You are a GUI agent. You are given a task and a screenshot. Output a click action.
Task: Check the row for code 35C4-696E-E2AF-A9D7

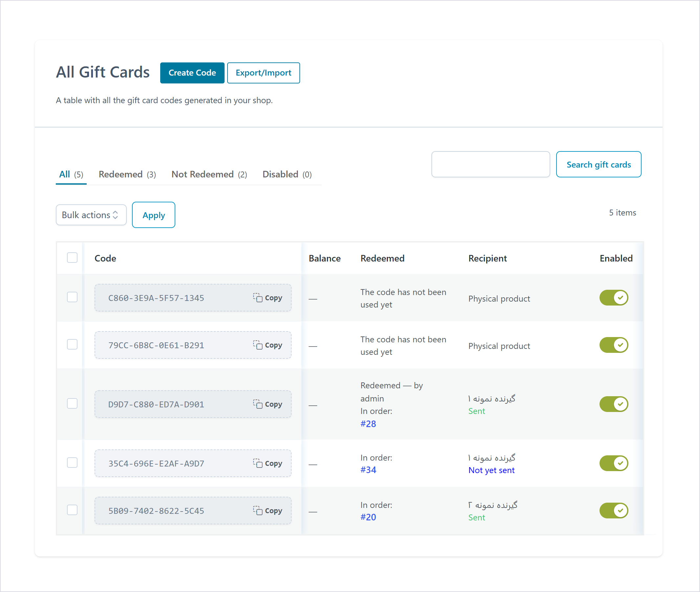72,463
